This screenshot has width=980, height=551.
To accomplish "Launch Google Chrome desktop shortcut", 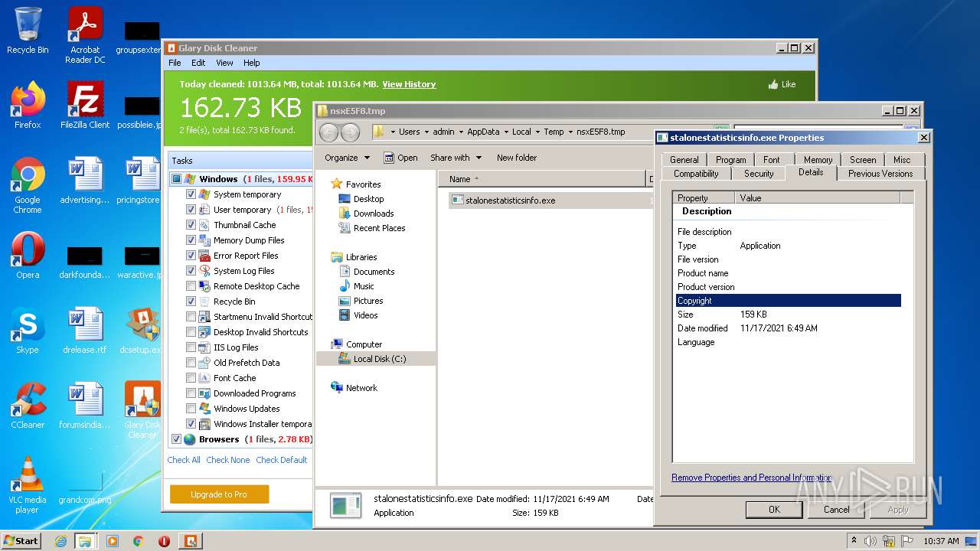I will pos(28,185).
